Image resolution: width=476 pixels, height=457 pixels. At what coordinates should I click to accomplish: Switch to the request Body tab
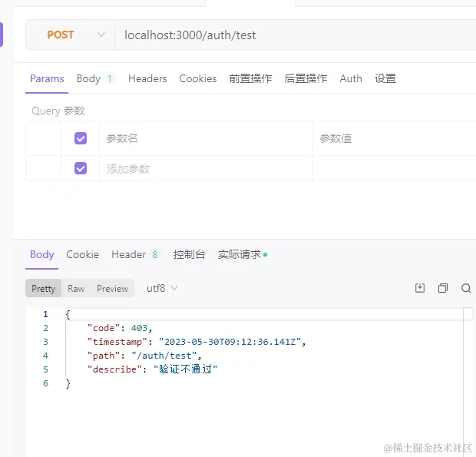[x=94, y=78]
